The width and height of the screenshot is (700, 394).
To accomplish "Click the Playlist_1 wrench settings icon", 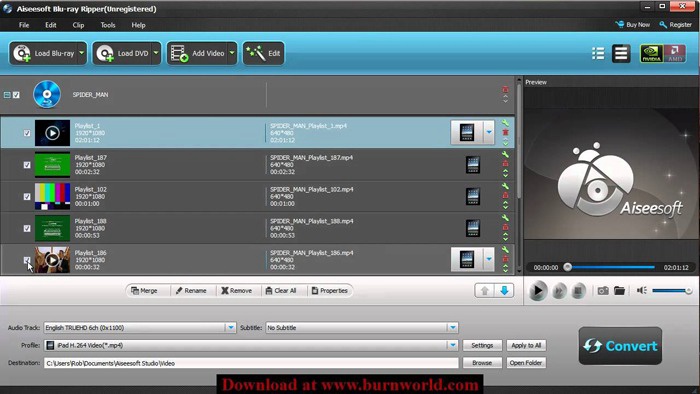I will click(x=505, y=123).
